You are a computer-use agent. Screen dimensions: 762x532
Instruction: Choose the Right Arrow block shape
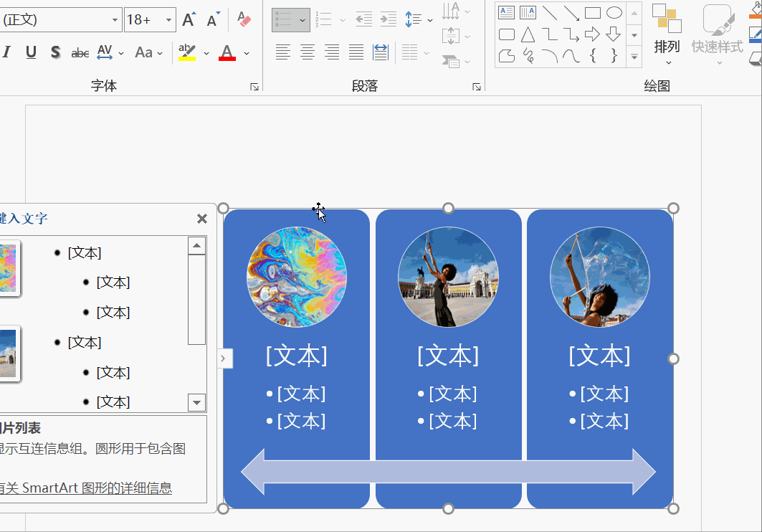click(x=592, y=34)
